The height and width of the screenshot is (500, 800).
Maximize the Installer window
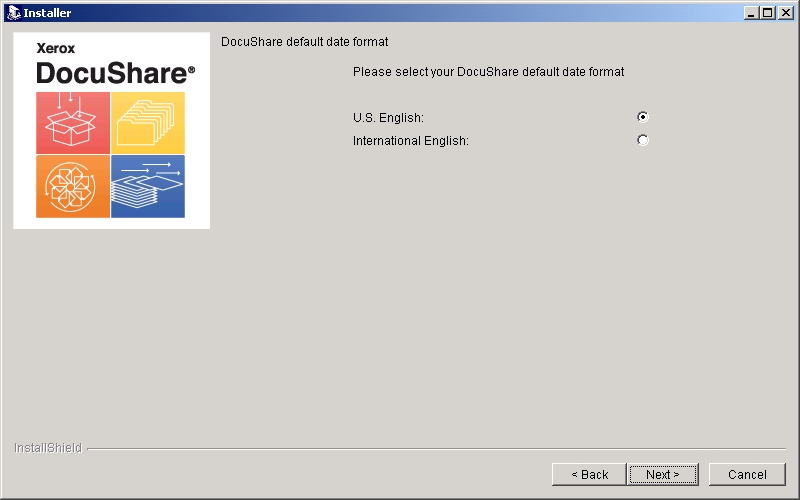(767, 13)
